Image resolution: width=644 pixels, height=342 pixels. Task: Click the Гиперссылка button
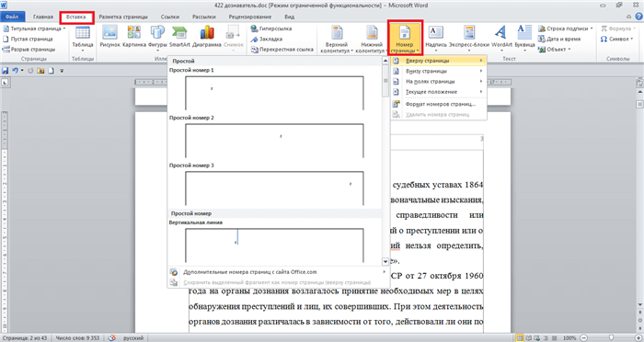click(271, 28)
